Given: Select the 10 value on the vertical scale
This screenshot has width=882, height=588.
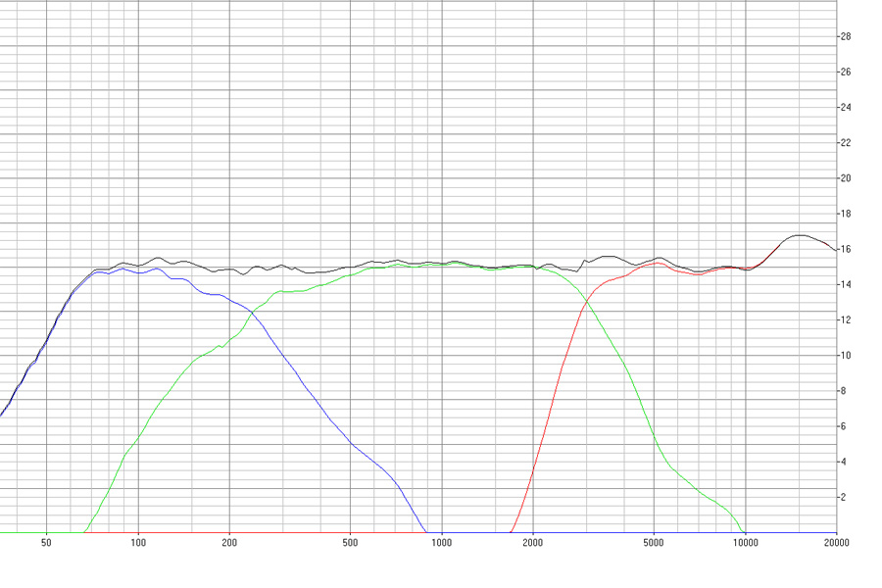Looking at the screenshot, I should tap(846, 356).
